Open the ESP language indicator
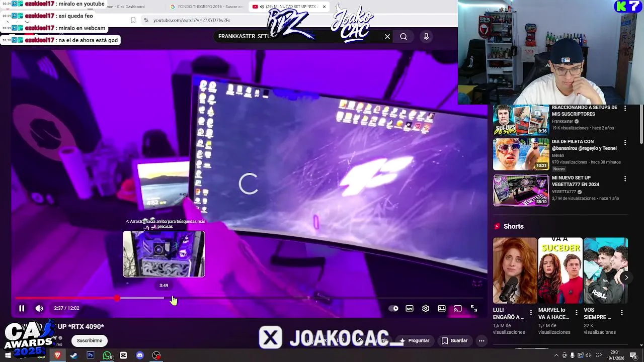This screenshot has height=362, width=644. 598,355
